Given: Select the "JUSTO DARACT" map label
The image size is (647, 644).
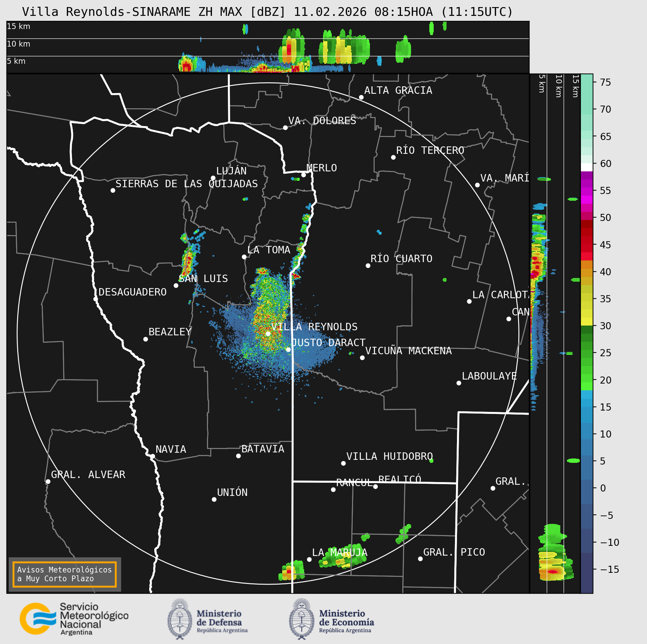Looking at the screenshot, I should 328,343.
